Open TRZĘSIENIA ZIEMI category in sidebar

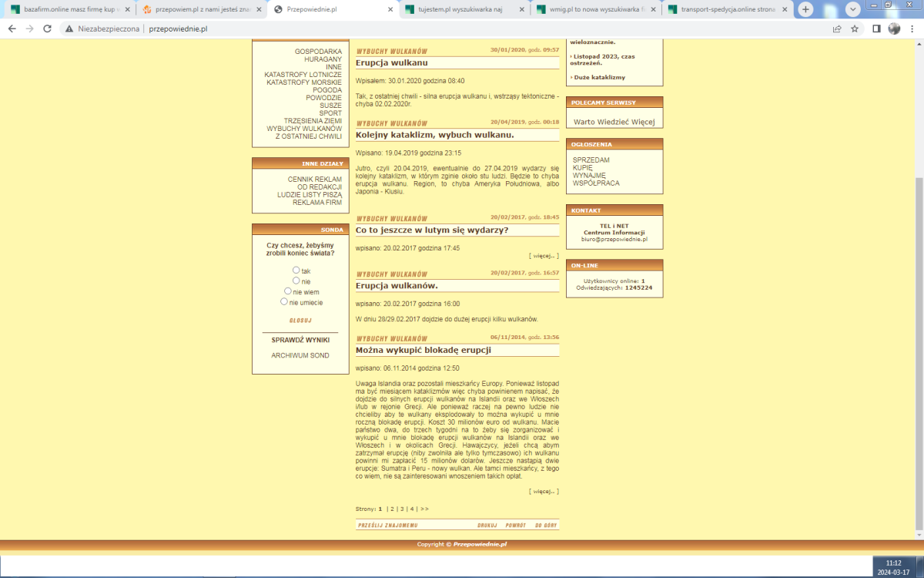pyautogui.click(x=312, y=121)
